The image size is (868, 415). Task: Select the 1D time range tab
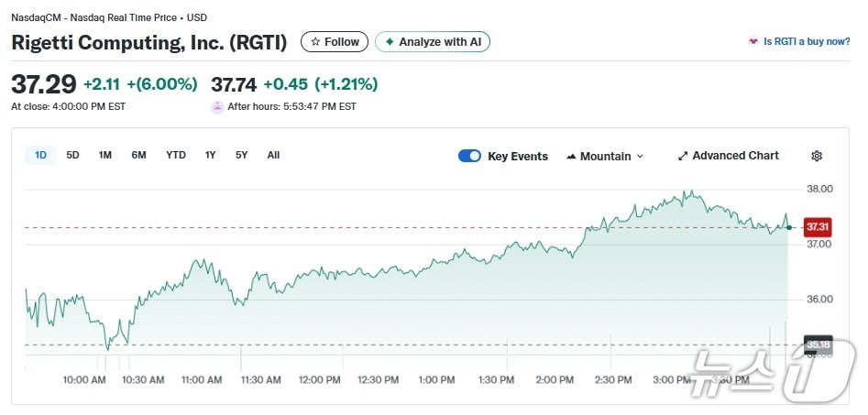pos(40,156)
